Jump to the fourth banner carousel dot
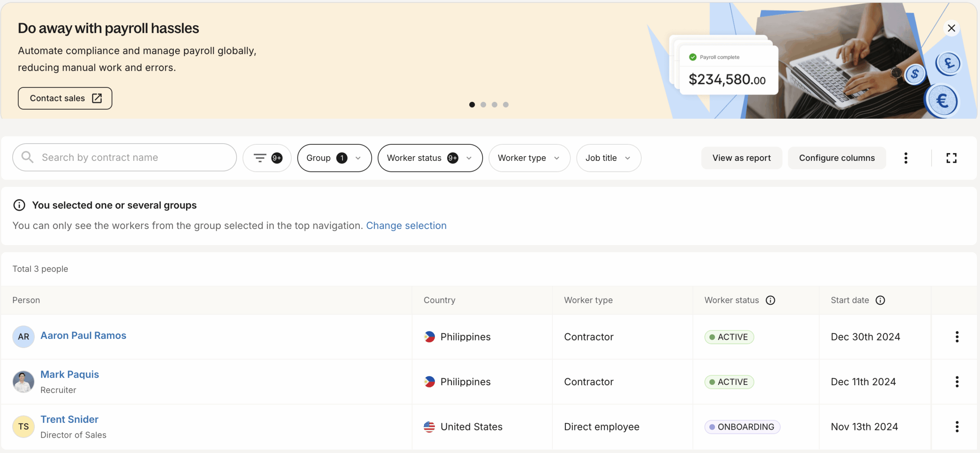 click(x=506, y=105)
